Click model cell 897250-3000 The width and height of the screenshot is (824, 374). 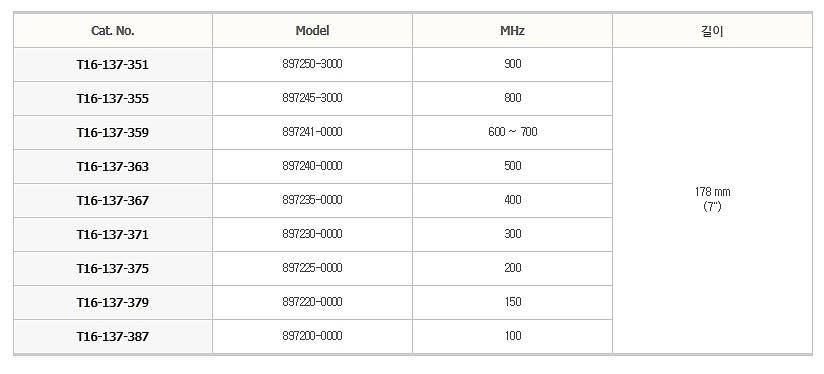[313, 65]
